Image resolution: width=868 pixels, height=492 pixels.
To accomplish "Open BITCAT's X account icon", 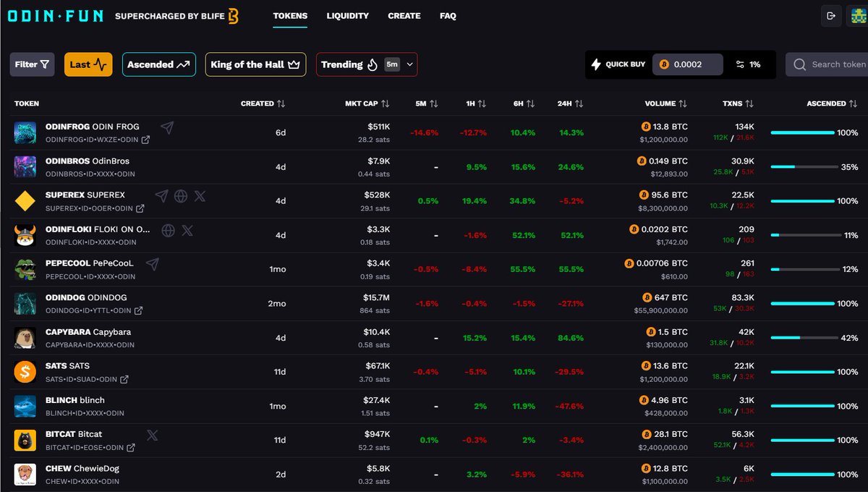I will click(152, 435).
